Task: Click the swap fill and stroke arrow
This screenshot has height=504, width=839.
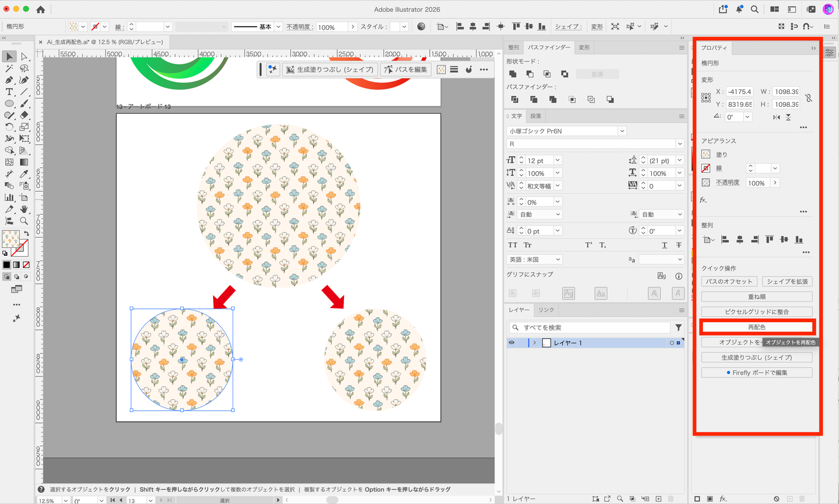Action: coord(26,234)
